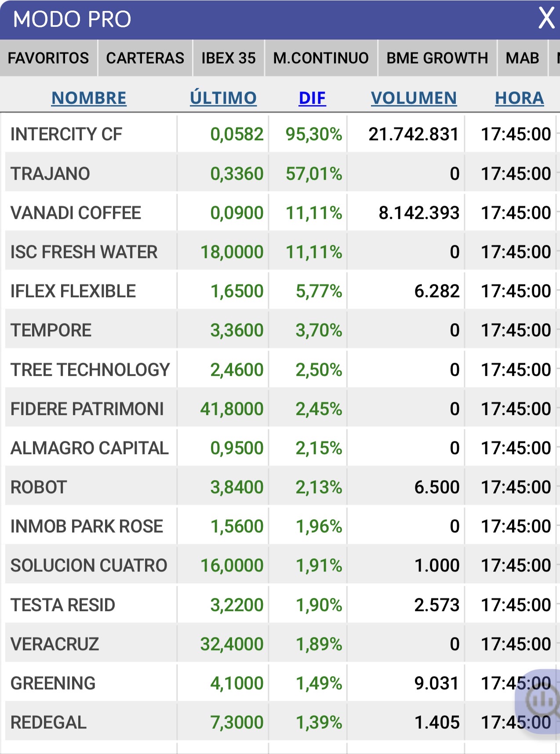Sort by the ÚLTIMO column header
Image resolution: width=560 pixels, height=754 pixels.
pyautogui.click(x=223, y=98)
